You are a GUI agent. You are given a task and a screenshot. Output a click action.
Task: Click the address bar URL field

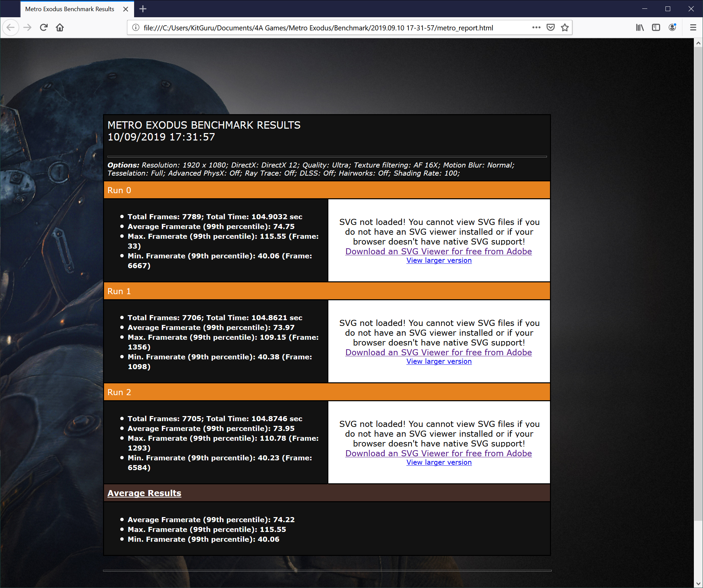click(x=318, y=28)
